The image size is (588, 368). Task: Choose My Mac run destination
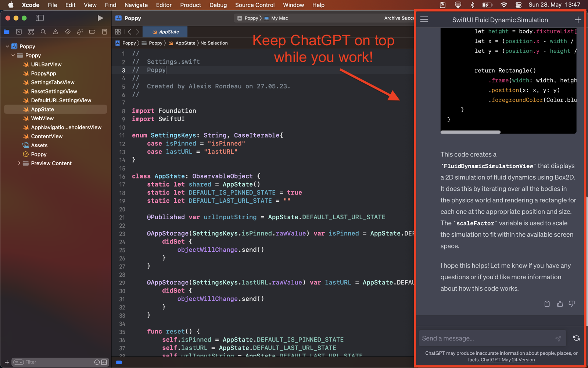point(276,18)
